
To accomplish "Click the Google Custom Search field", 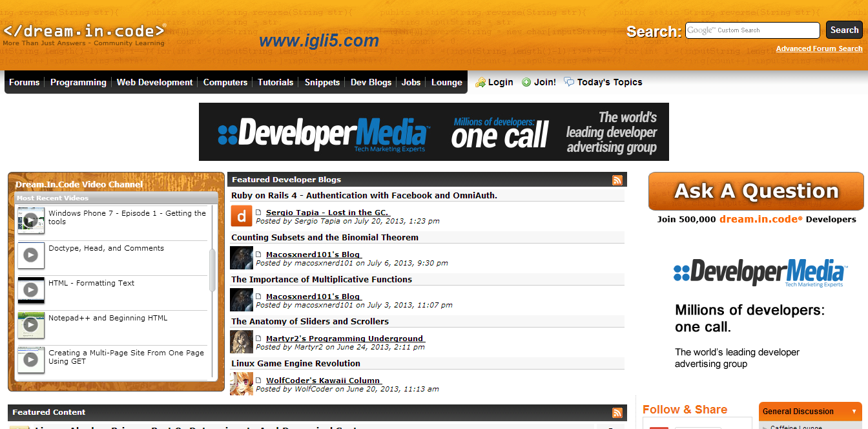I will (753, 30).
